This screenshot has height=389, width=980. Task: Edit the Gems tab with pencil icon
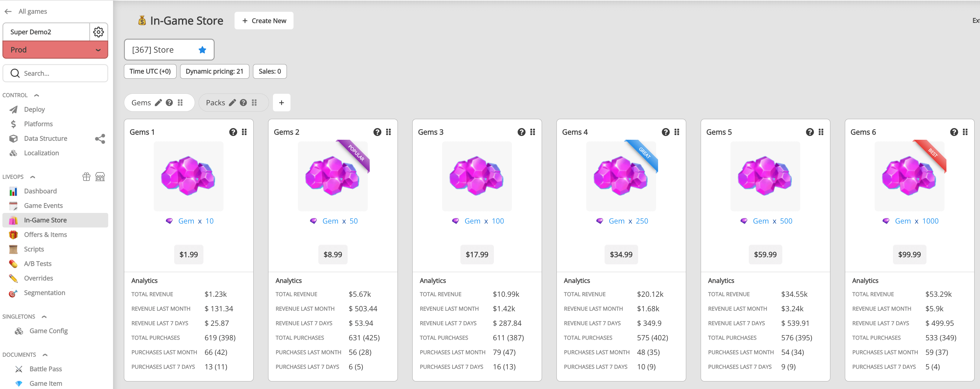158,103
